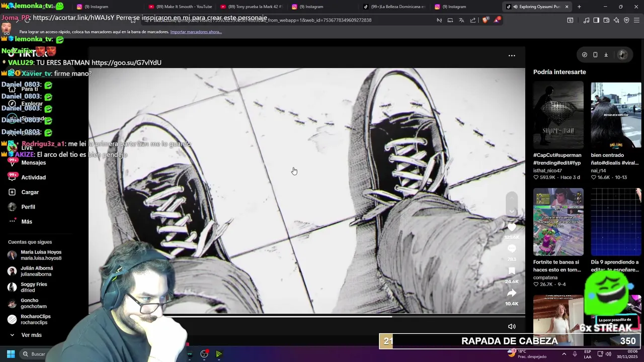This screenshot has height=362, width=644.
Task: Switch to 'Make It Smooth - YouTube' tab
Action: click(x=181, y=7)
